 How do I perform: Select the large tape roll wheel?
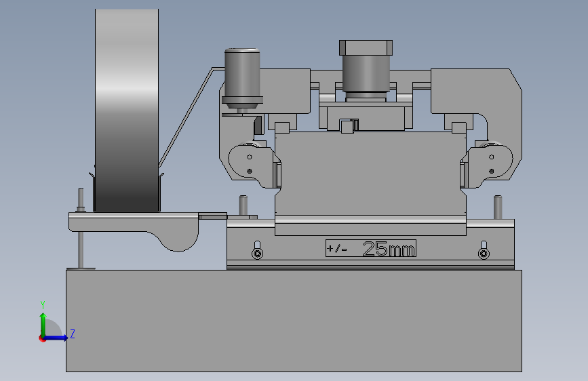(127, 111)
